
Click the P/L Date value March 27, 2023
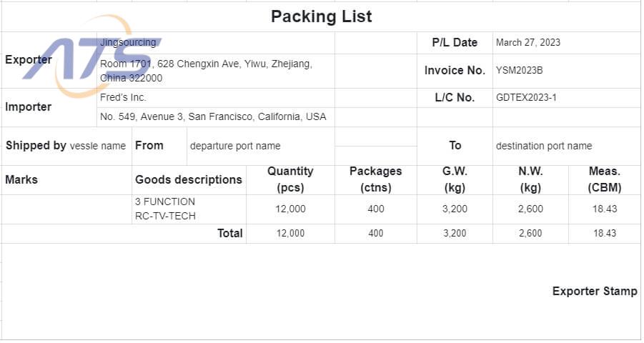pyautogui.click(x=527, y=42)
